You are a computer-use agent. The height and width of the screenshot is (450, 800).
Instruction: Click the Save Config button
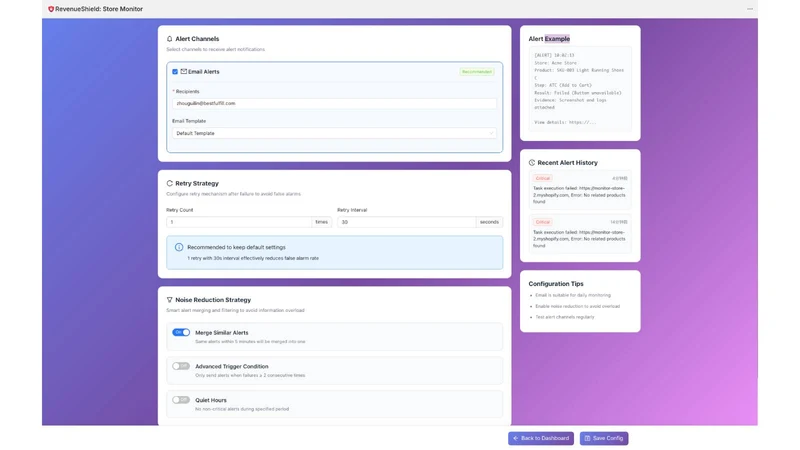[x=604, y=438]
